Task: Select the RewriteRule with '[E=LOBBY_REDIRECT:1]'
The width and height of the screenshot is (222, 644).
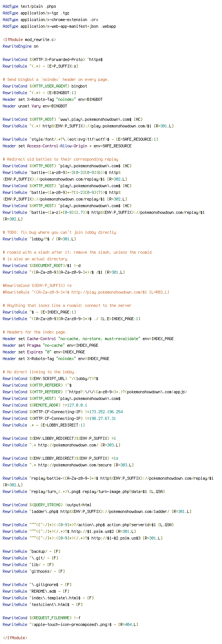Action: [x=44, y=425]
